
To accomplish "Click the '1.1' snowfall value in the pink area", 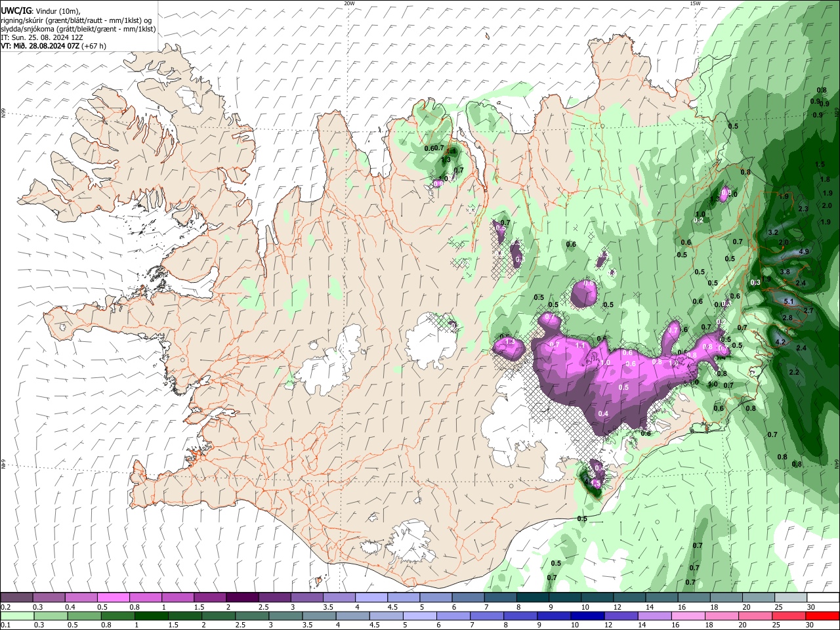I will [x=580, y=345].
